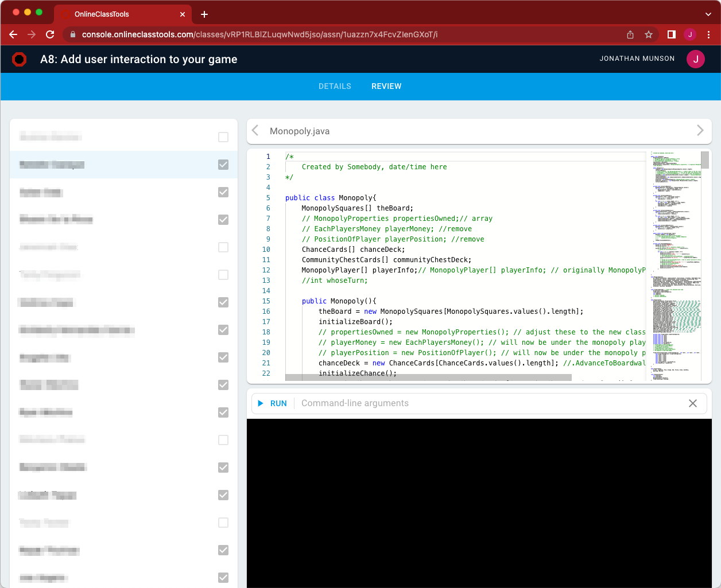721x588 pixels.
Task: Go to previous file with left chevron
Action: [x=255, y=131]
